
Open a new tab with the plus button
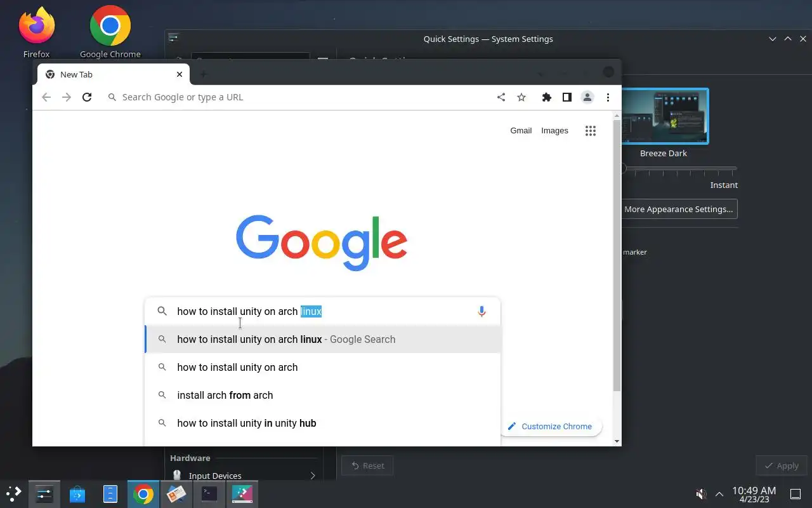pyautogui.click(x=204, y=74)
